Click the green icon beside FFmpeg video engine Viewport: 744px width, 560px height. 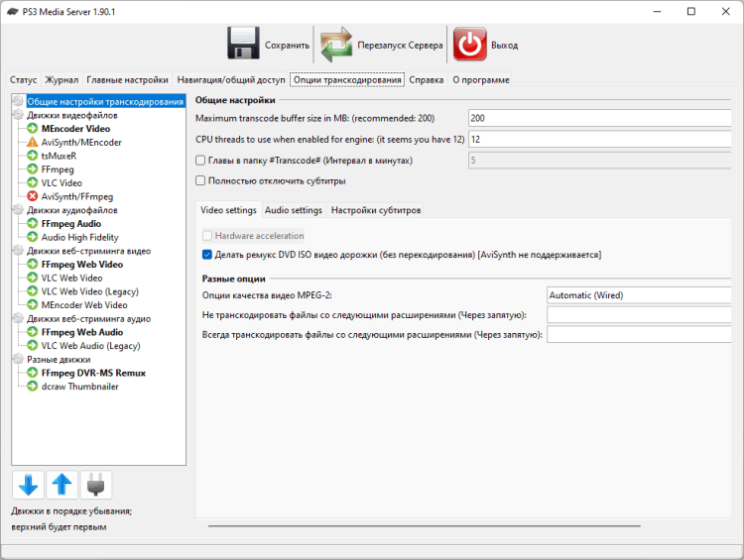(x=33, y=169)
